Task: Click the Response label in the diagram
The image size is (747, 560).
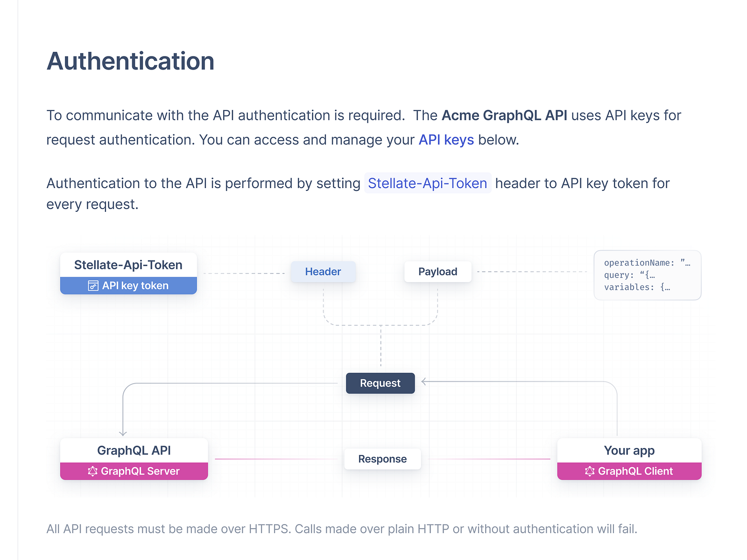Action: pos(382,459)
